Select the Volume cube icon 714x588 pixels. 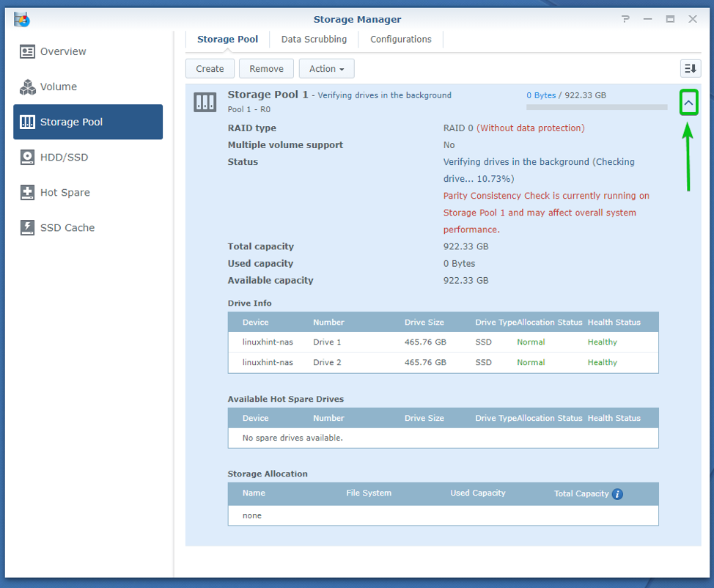click(28, 87)
